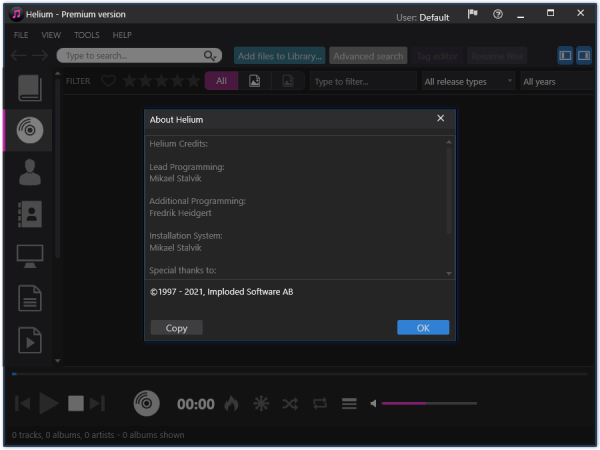
Task: Open the All years dropdown
Action: (x=557, y=82)
